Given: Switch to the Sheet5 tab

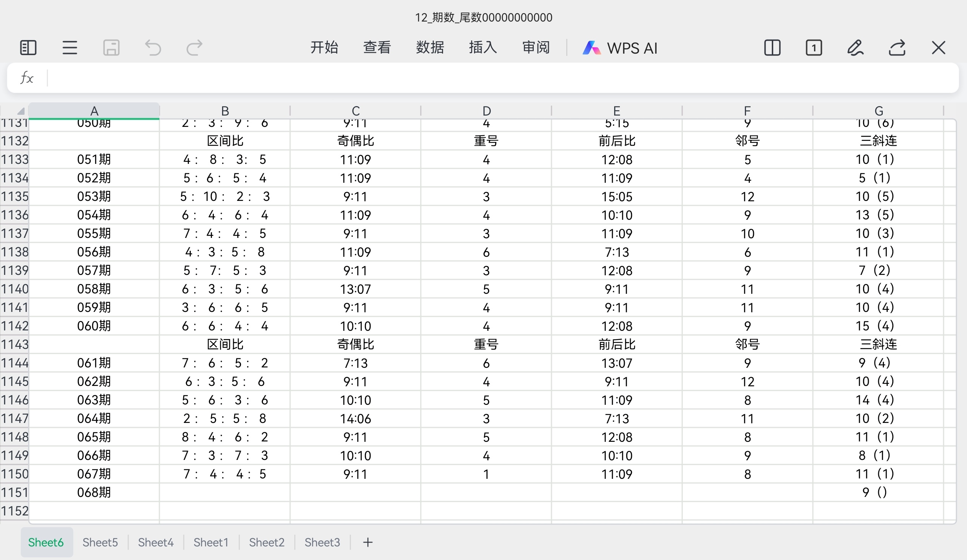Looking at the screenshot, I should point(100,542).
